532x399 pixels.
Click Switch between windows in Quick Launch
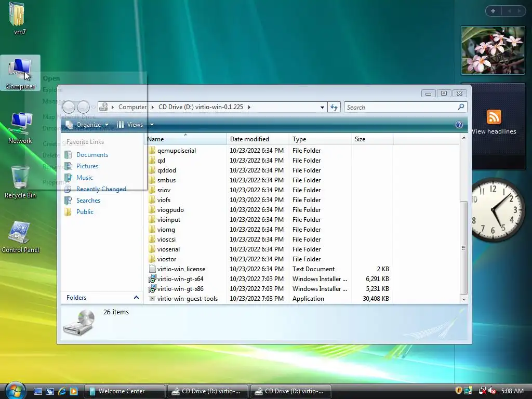click(50, 391)
